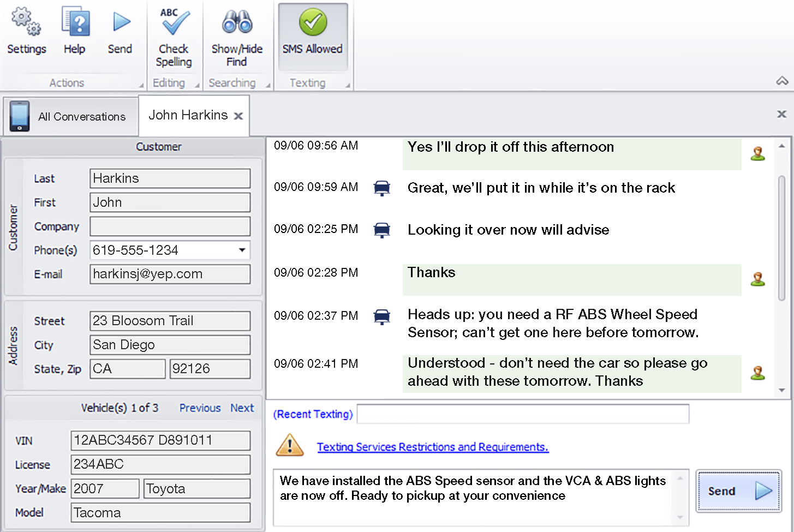Switch to the All Conversations tab

point(82,116)
